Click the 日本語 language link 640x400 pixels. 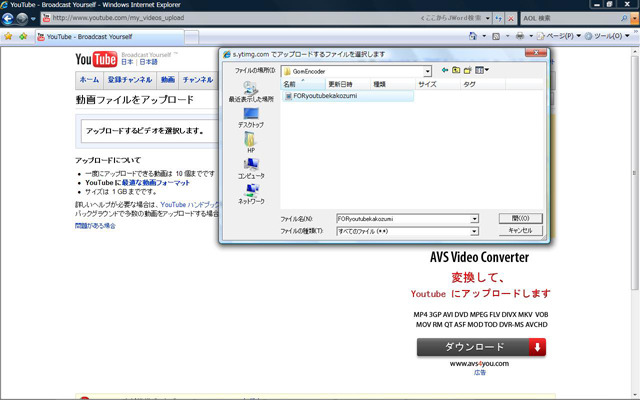pyautogui.click(x=148, y=62)
